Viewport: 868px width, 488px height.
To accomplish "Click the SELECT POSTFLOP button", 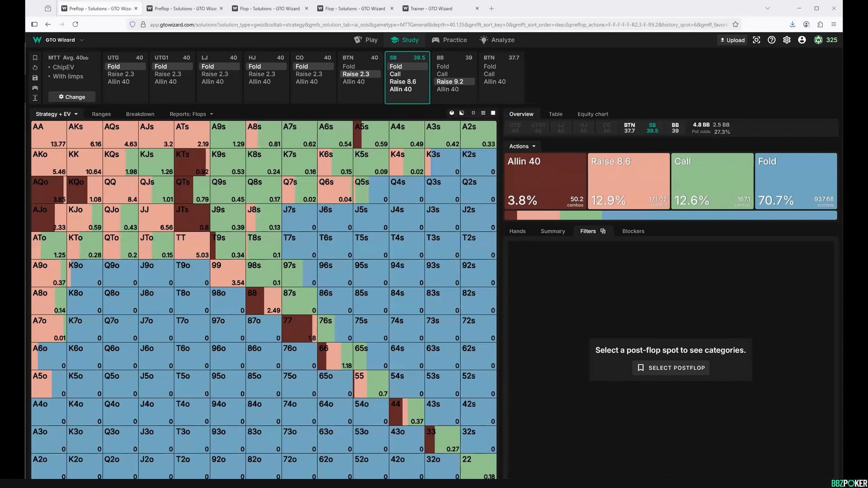I will pos(670,368).
